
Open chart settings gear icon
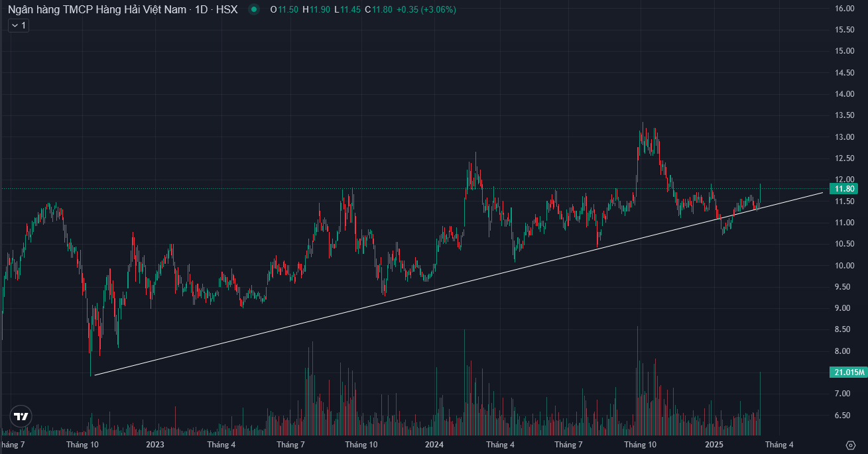coord(851,445)
